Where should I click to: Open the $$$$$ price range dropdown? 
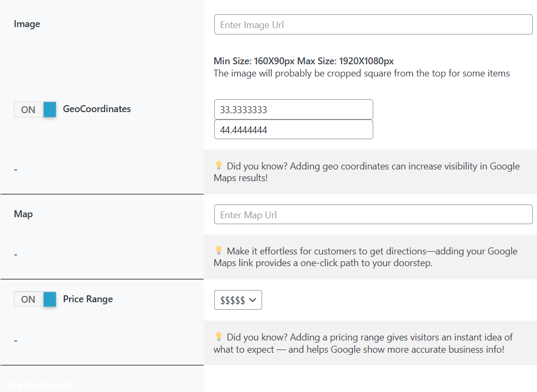pos(238,300)
